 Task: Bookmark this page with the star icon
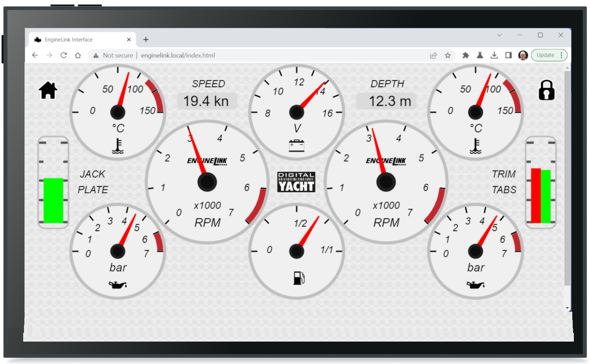pos(448,55)
